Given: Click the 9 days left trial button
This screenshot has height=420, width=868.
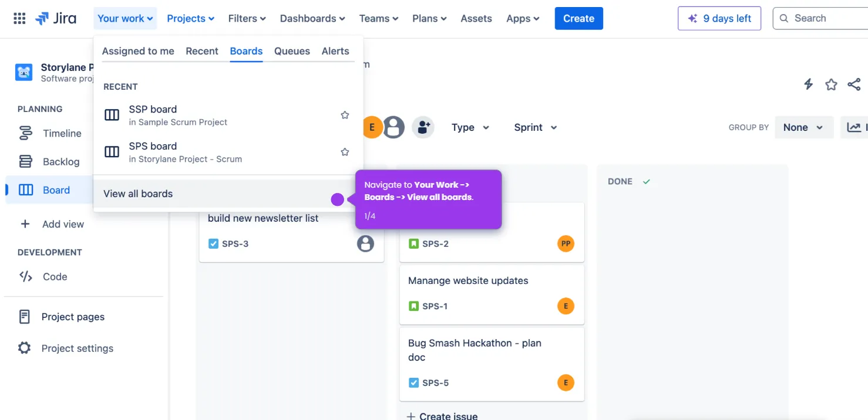Looking at the screenshot, I should pyautogui.click(x=719, y=18).
